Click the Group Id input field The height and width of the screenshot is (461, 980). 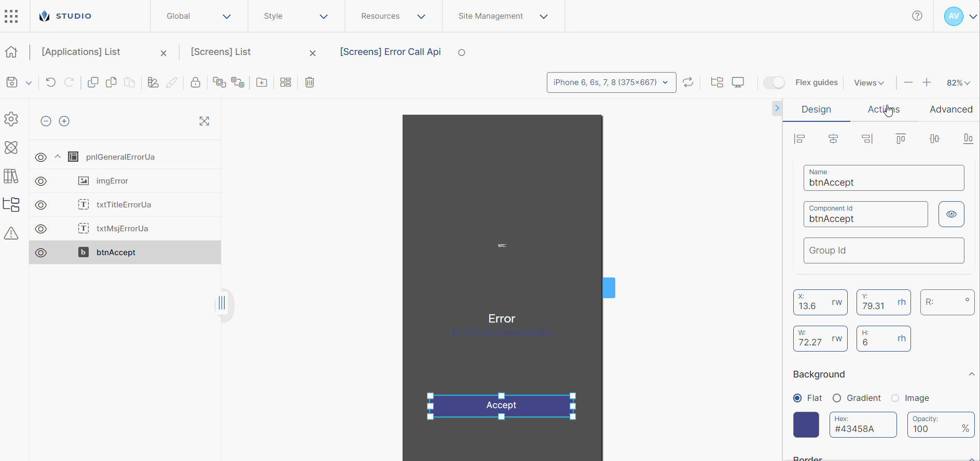tap(884, 250)
